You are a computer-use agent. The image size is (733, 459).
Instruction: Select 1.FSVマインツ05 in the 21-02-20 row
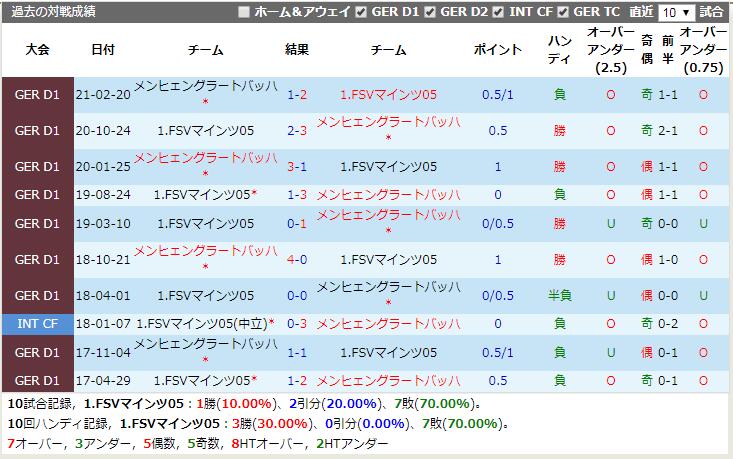point(388,95)
